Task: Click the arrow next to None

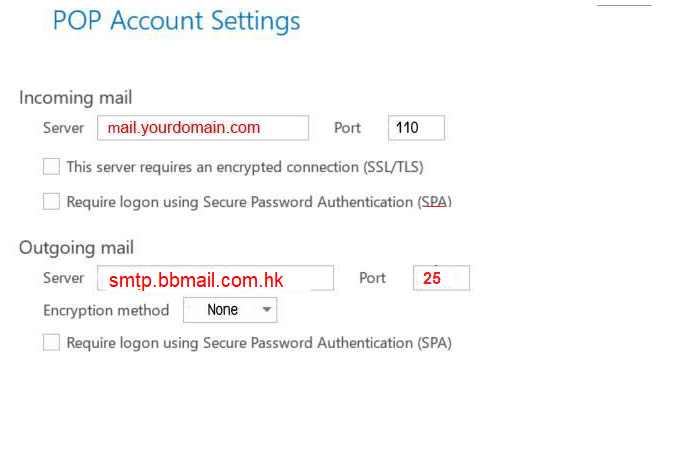Action: point(266,310)
